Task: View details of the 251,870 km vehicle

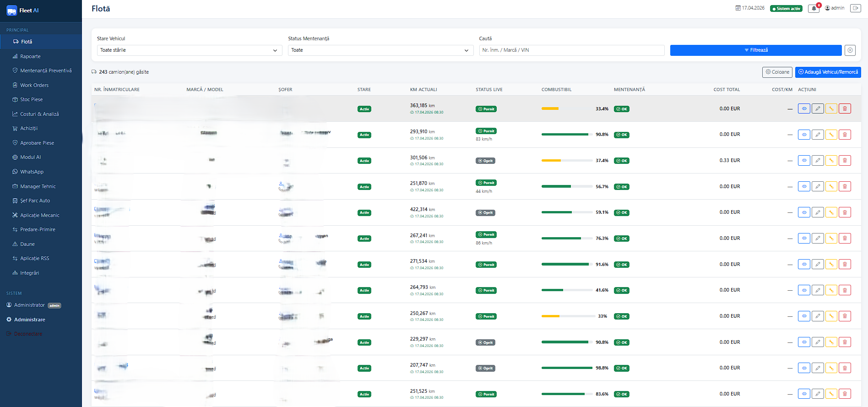Action: click(x=804, y=186)
